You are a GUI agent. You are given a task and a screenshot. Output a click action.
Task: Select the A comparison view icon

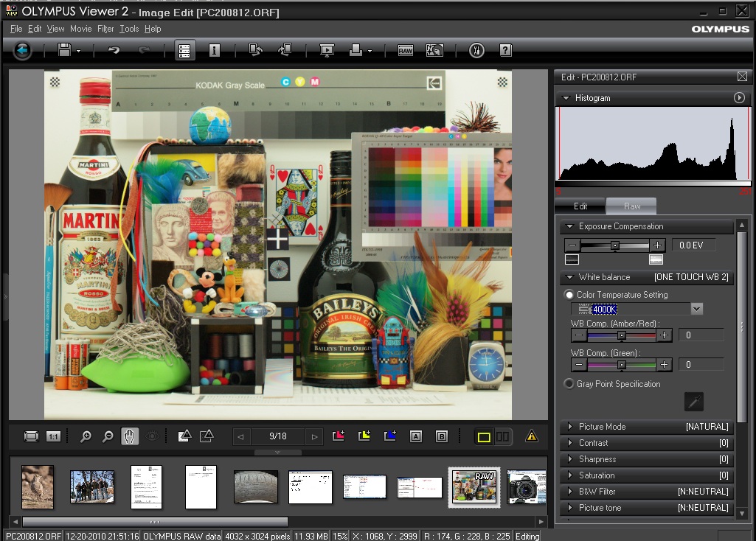[415, 436]
